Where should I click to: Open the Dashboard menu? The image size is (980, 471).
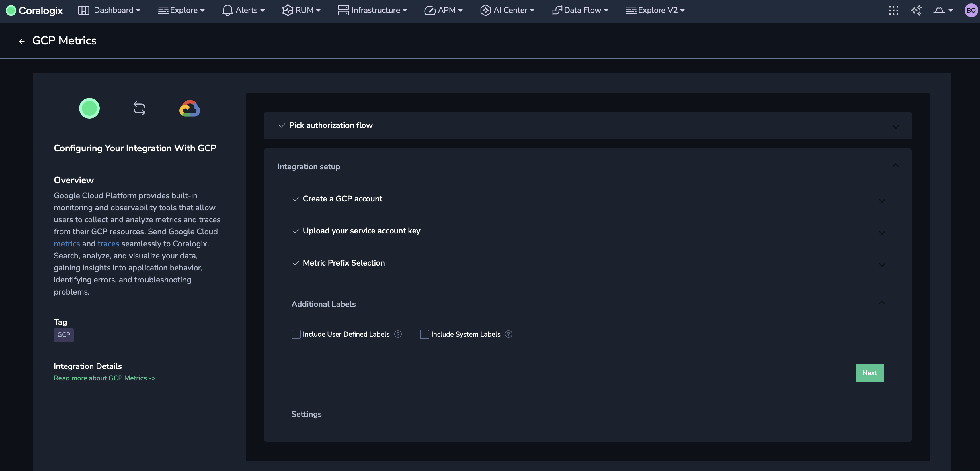click(x=109, y=10)
